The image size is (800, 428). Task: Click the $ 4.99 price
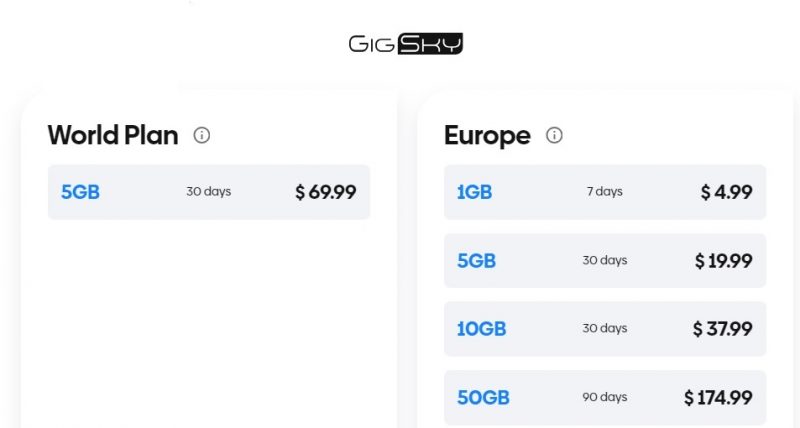coord(726,192)
